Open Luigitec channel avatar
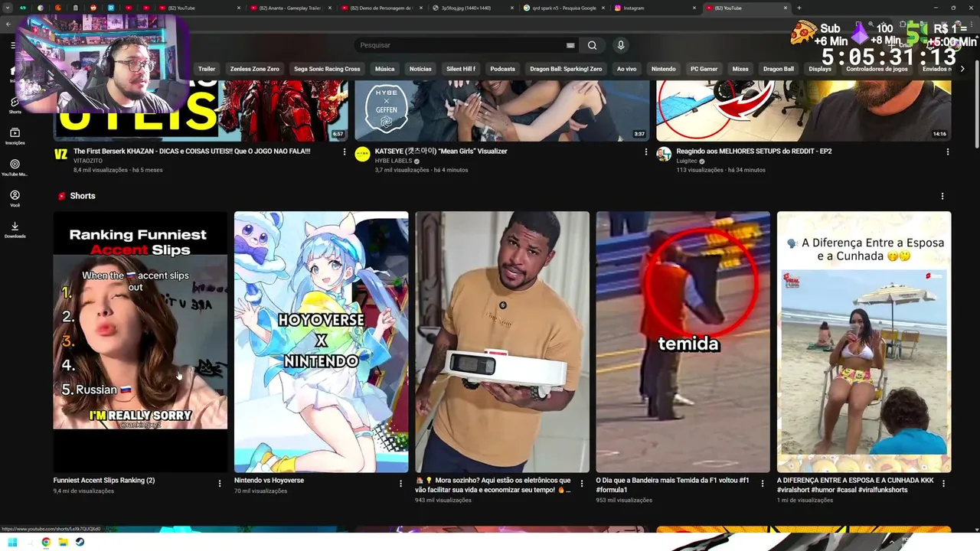This screenshot has height=551, width=980. [664, 154]
